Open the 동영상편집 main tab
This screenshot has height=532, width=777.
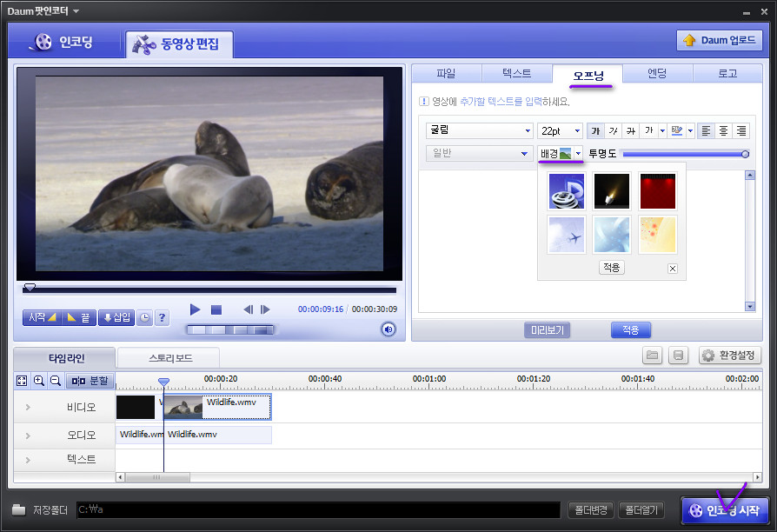pos(179,44)
